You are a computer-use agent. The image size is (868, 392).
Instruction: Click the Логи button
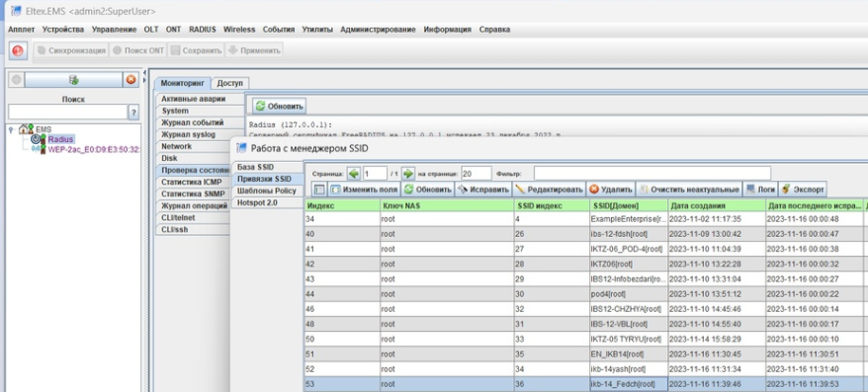[760, 190]
